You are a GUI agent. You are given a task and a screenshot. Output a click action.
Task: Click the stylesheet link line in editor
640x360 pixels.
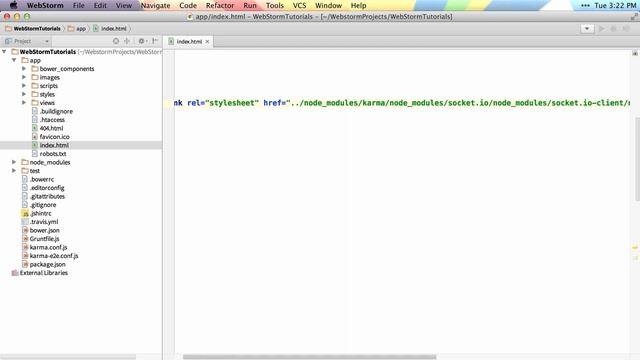coord(402,103)
